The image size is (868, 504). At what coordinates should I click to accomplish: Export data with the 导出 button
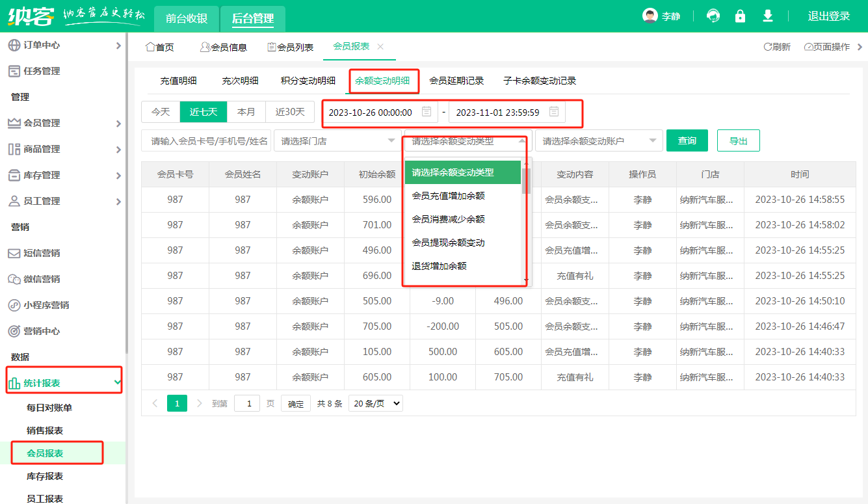[x=738, y=140]
